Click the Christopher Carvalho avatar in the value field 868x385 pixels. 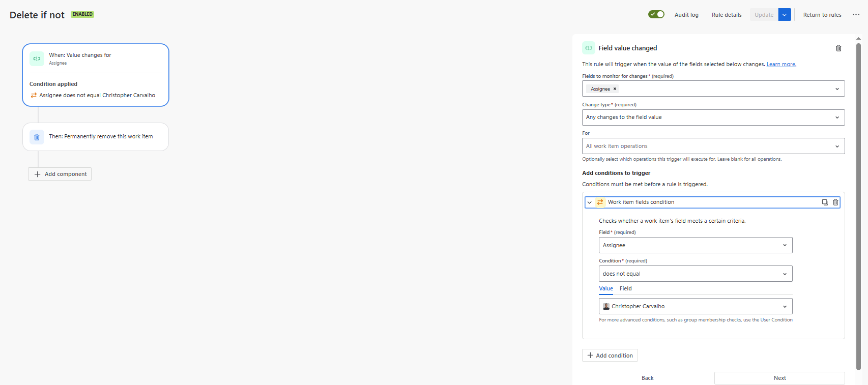coord(606,306)
